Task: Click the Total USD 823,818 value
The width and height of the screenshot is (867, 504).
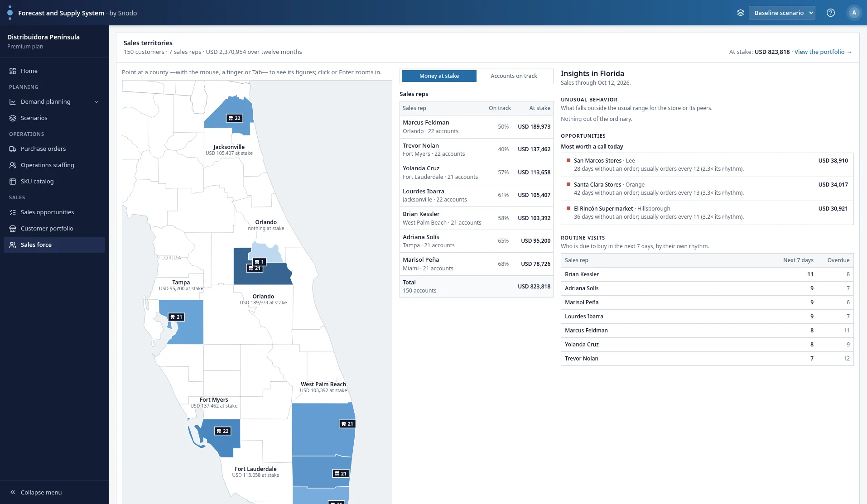Action: pos(534,287)
